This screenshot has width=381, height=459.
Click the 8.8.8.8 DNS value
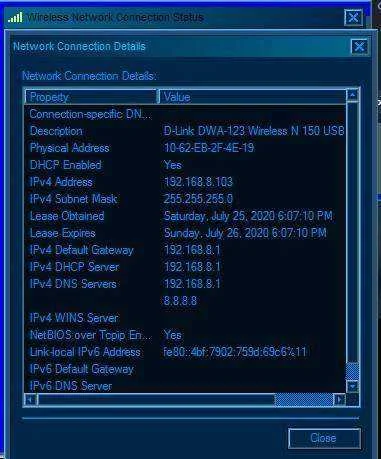pyautogui.click(x=180, y=301)
